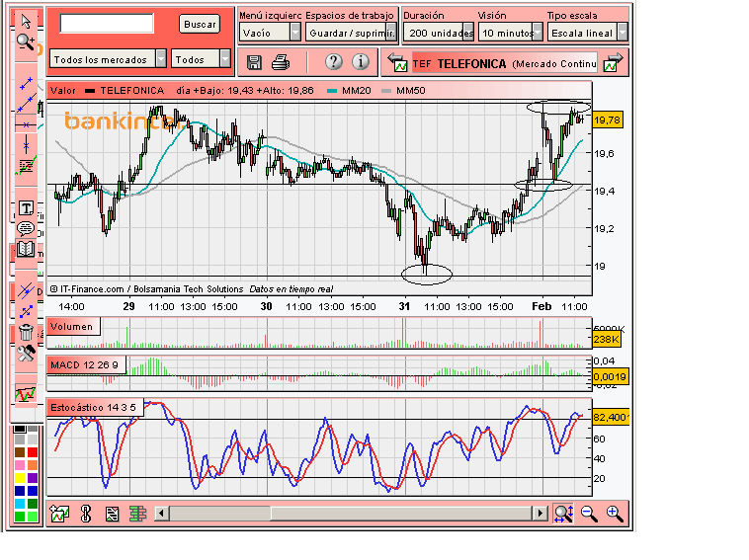Pick the light cyan color swatch

[20, 504]
